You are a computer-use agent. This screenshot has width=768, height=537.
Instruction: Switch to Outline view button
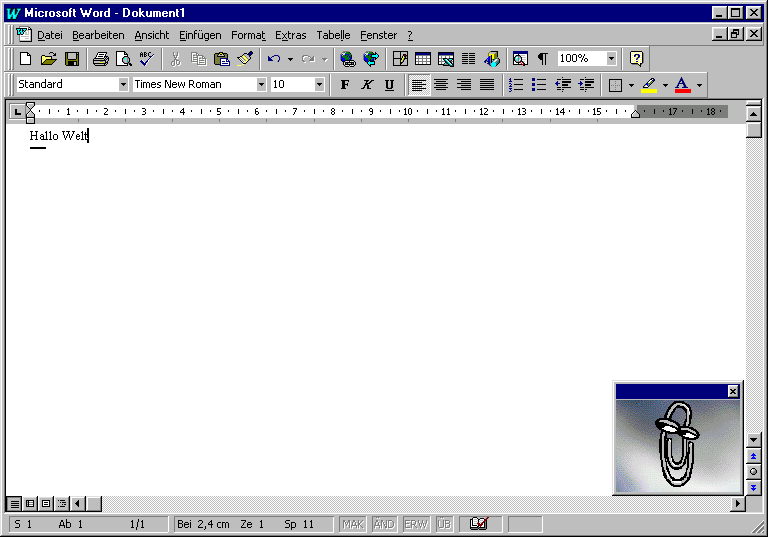tap(62, 503)
